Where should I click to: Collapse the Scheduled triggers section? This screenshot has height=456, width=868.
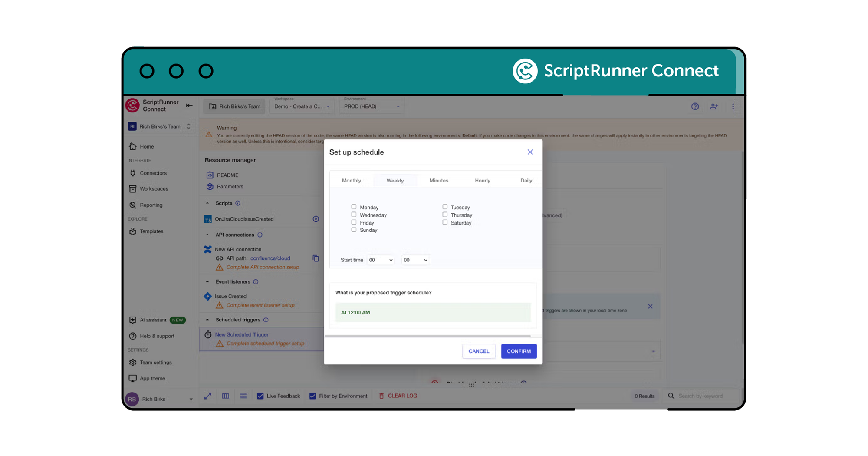click(207, 320)
